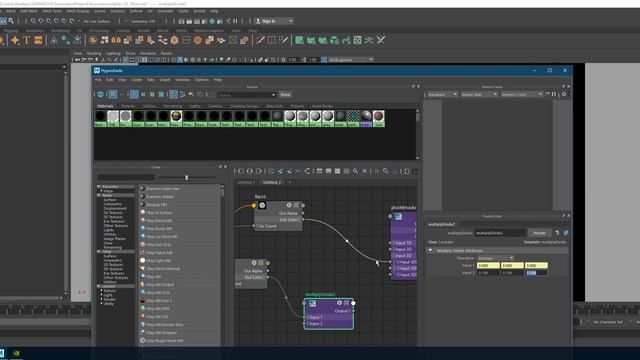Open the Hypershade Create menu
The width and height of the screenshot is (640, 360).
[x=137, y=80]
